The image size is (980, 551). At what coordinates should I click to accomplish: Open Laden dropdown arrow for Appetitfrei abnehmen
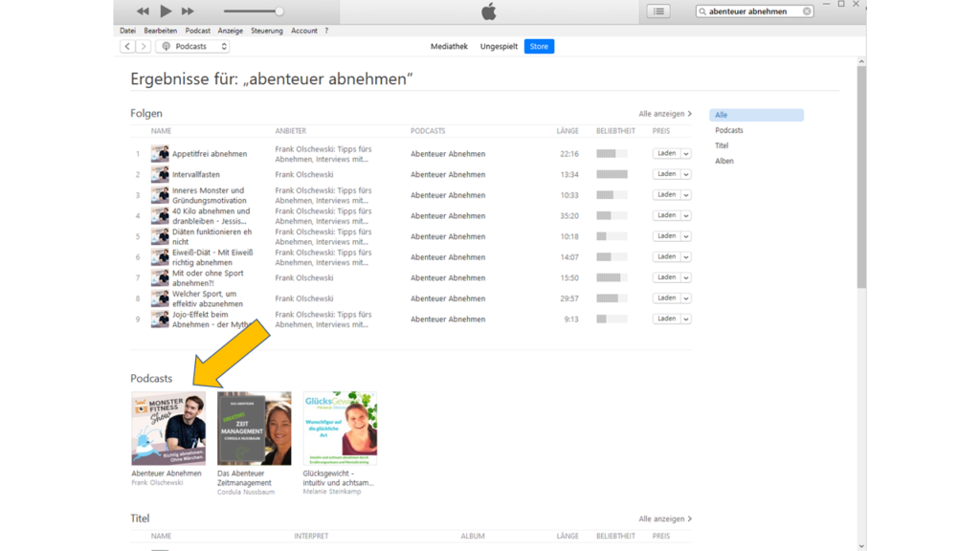[685, 154]
